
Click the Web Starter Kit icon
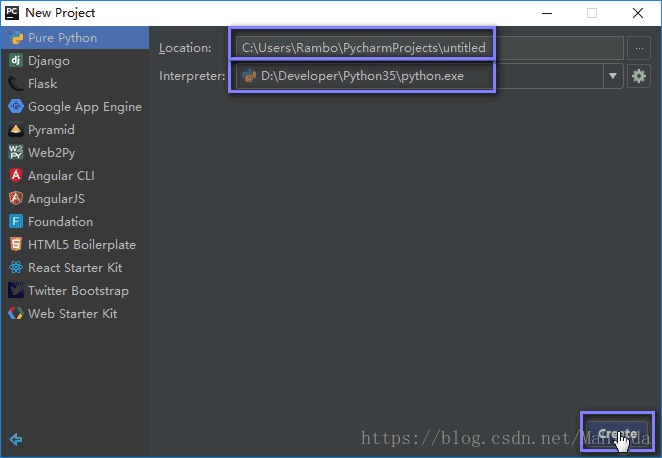coord(16,314)
